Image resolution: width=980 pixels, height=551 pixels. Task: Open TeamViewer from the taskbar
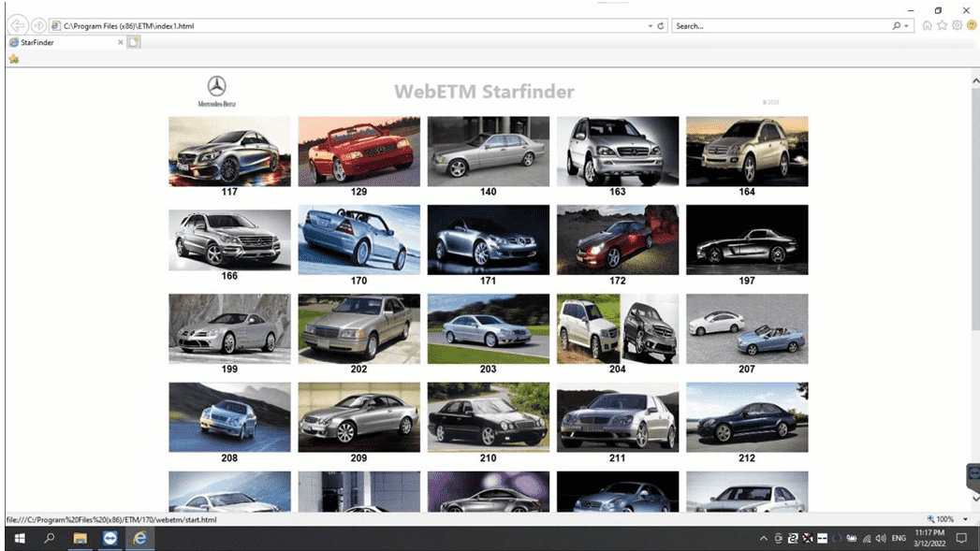[x=110, y=538]
